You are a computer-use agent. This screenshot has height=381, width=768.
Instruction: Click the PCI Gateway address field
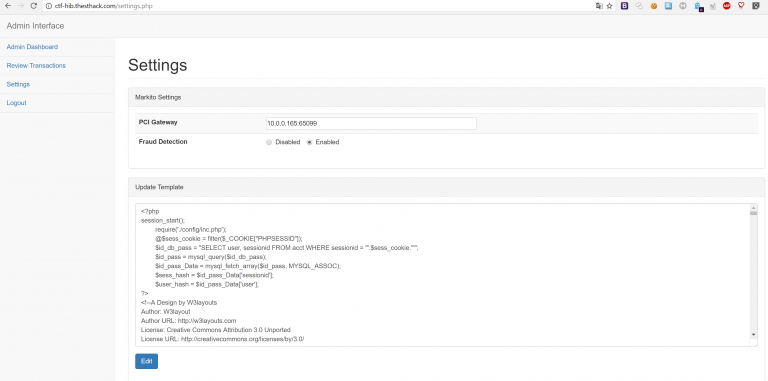(x=371, y=123)
